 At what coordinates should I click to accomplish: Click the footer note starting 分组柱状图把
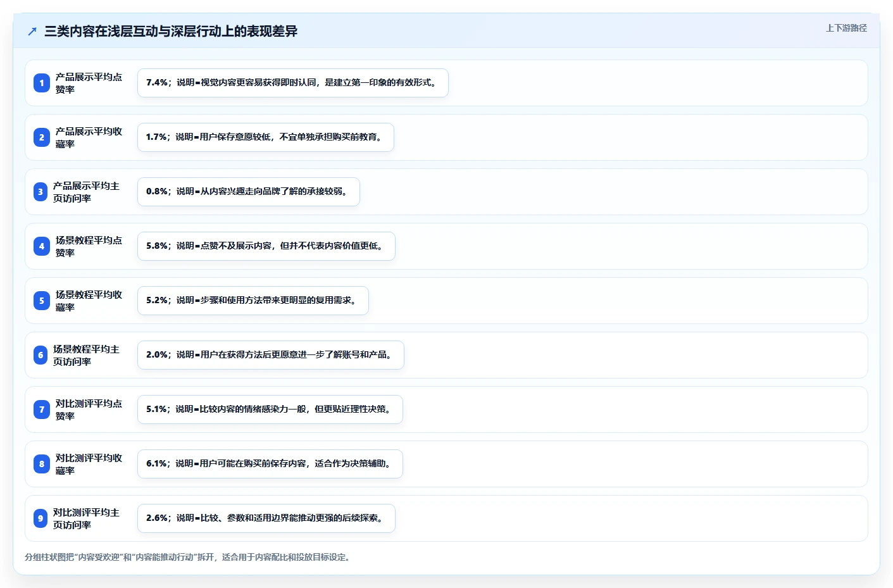tap(189, 557)
